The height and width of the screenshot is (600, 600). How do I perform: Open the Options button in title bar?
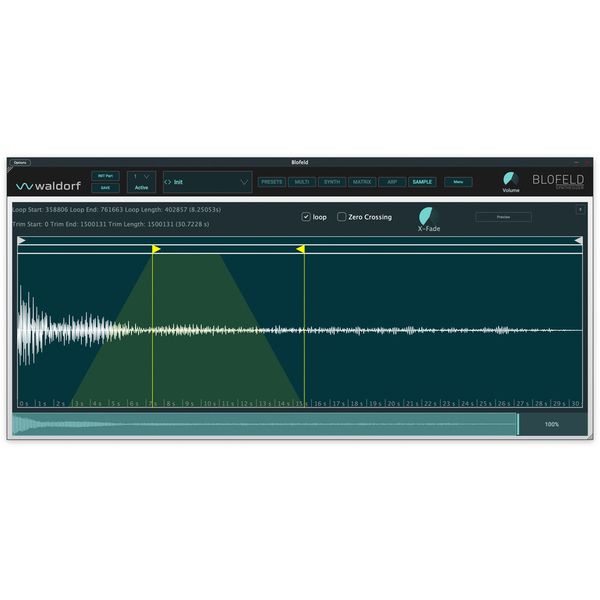pos(20,163)
